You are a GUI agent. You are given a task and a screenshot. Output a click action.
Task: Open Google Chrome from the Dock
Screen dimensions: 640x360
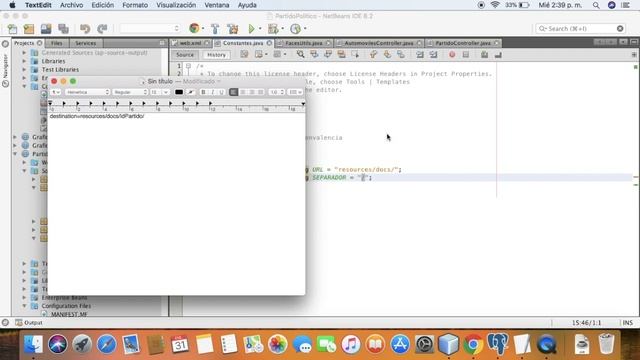pyautogui.click(x=473, y=344)
